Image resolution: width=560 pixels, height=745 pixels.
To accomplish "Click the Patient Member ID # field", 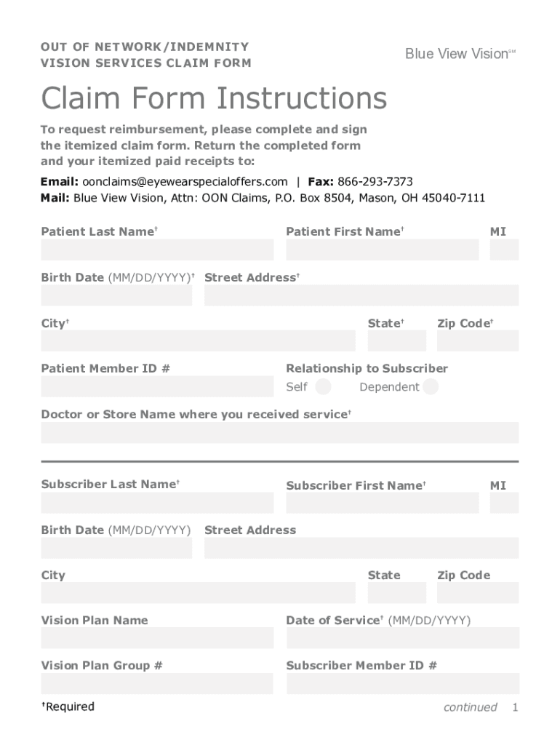I will (157, 386).
